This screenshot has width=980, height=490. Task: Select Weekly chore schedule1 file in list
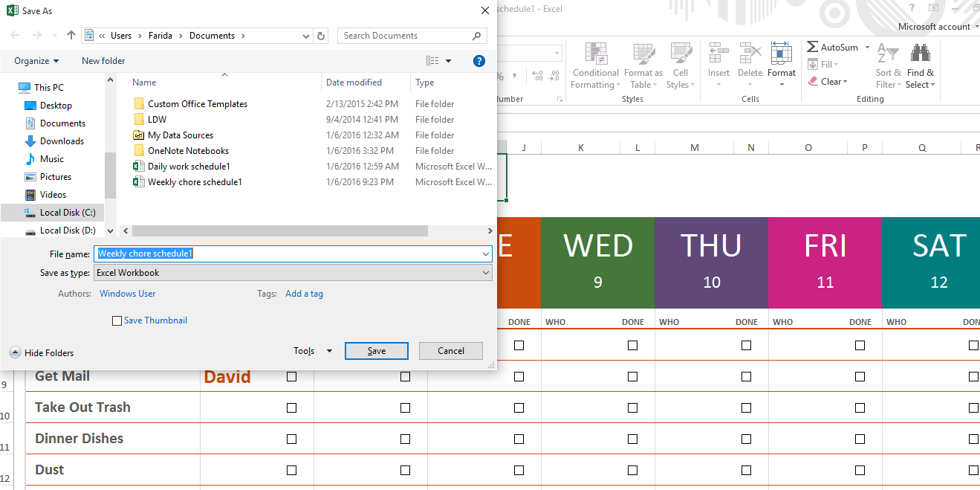[x=195, y=182]
